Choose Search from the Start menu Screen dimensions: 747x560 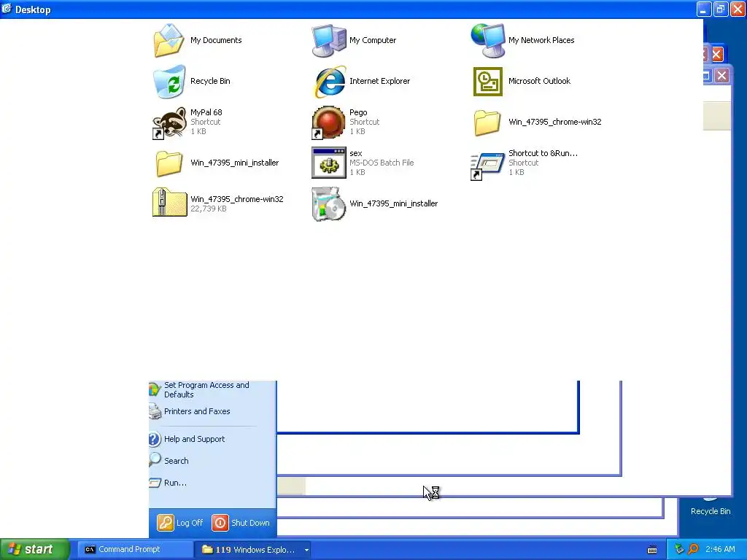pyautogui.click(x=177, y=461)
